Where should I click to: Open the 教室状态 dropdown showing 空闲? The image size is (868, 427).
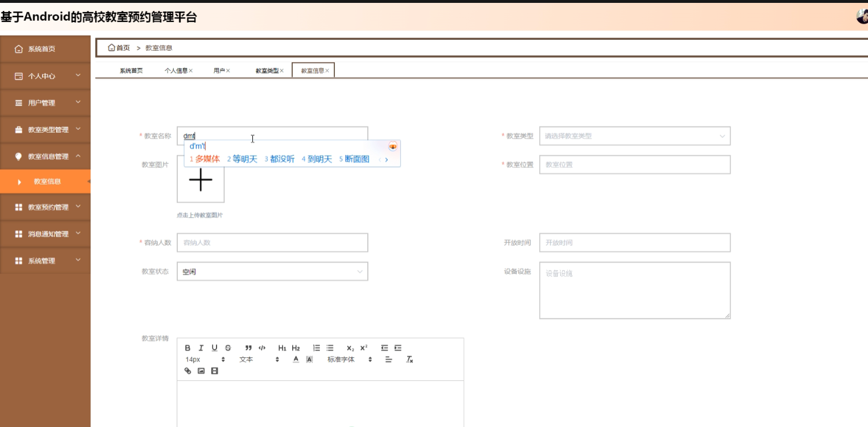pyautogui.click(x=272, y=271)
